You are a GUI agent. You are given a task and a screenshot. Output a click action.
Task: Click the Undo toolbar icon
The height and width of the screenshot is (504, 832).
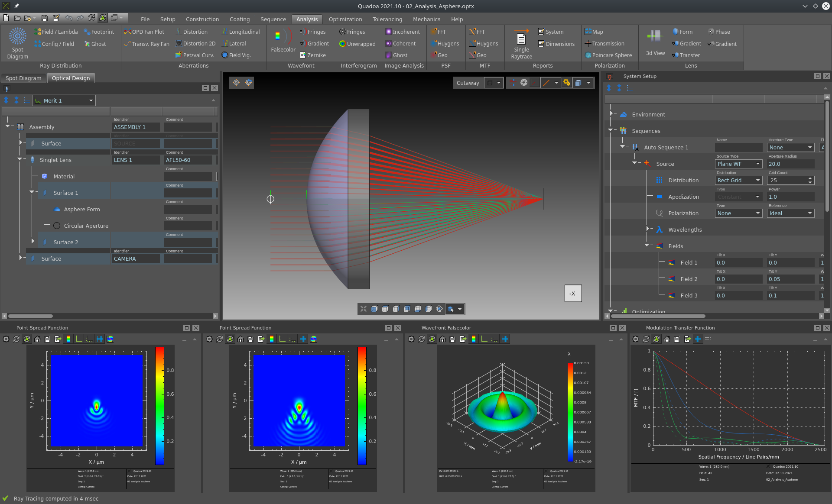pos(68,18)
